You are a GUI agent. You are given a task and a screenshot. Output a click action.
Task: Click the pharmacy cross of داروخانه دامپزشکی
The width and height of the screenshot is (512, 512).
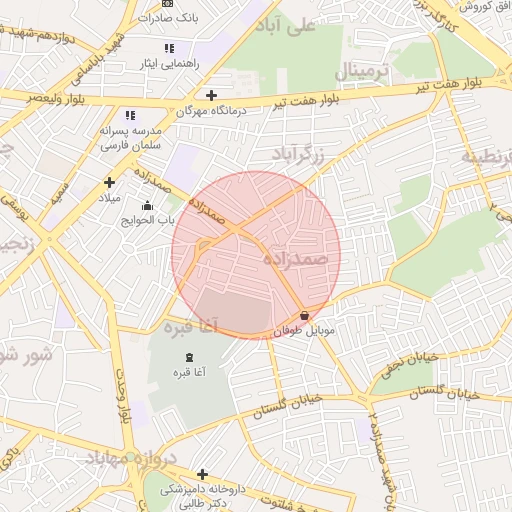click(202, 474)
